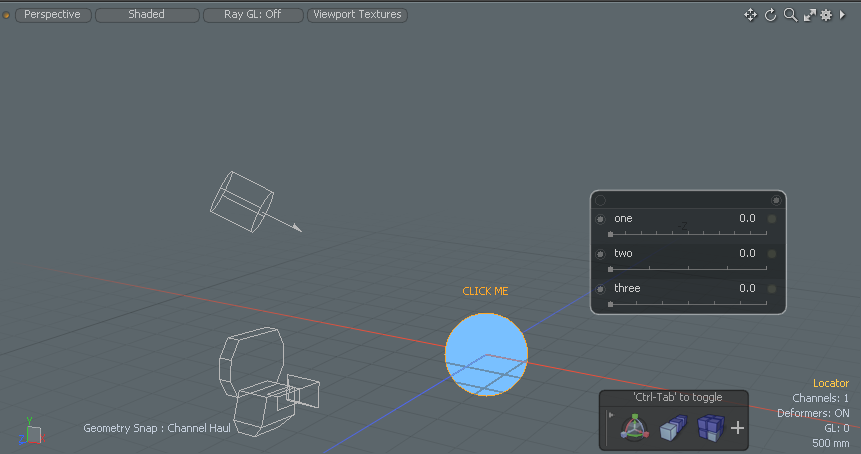Click the plus icon in toggle palette

coord(738,428)
